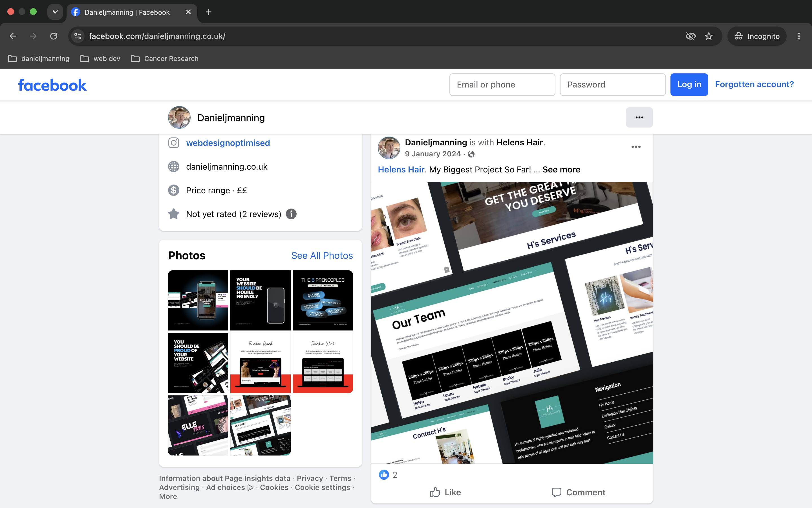Viewport: 812px width, 508px height.
Task: Click the website globe icon
Action: [x=173, y=167]
